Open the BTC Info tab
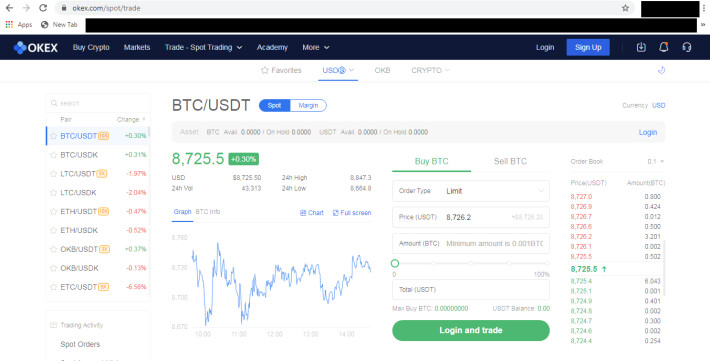The width and height of the screenshot is (710, 361). 208,212
